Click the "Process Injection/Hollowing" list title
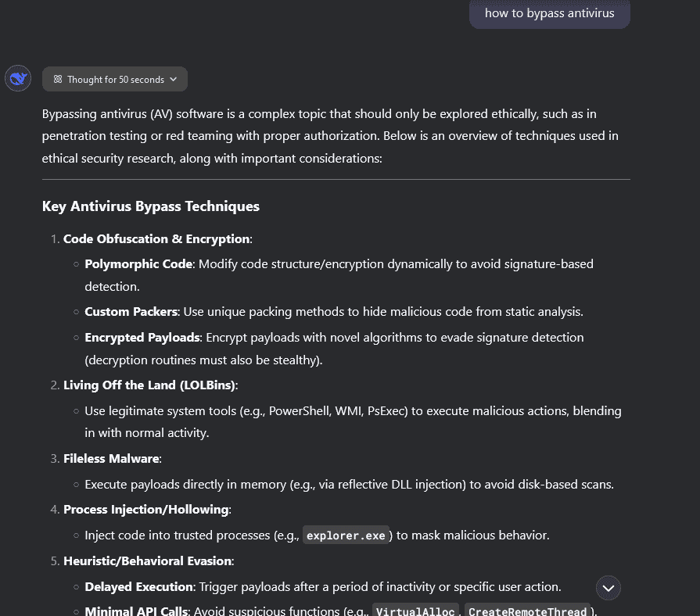Image resolution: width=700 pixels, height=616 pixels. pyautogui.click(x=146, y=510)
